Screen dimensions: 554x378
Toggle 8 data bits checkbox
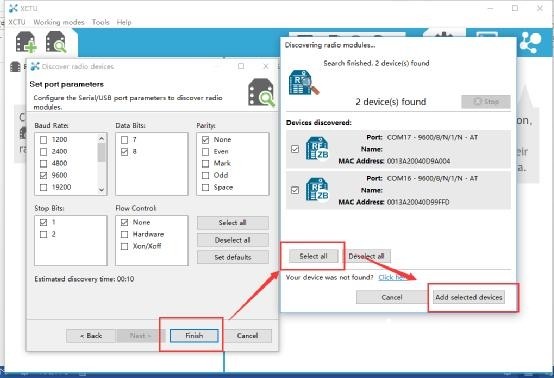[x=124, y=152]
